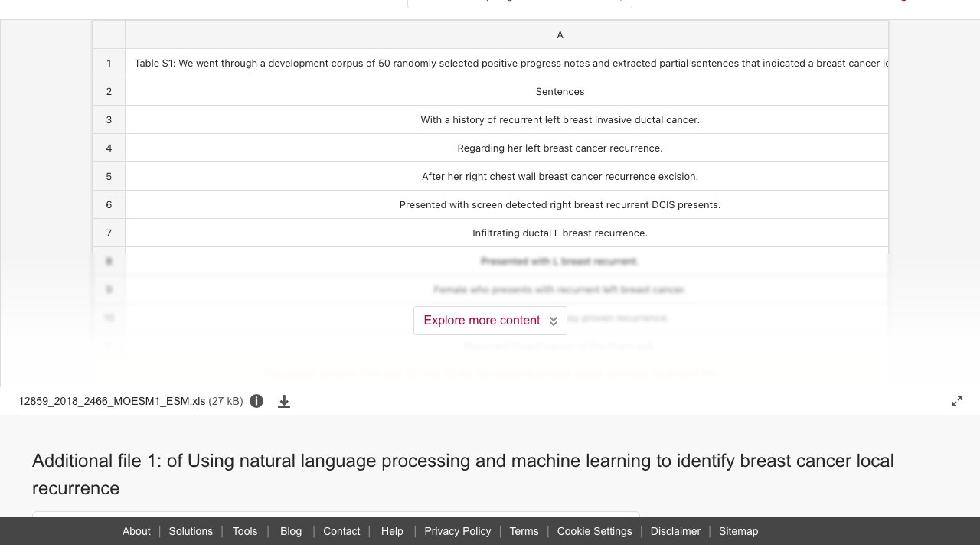Click cell 'Regarding her left breast cancer recurrence.'

click(507, 148)
